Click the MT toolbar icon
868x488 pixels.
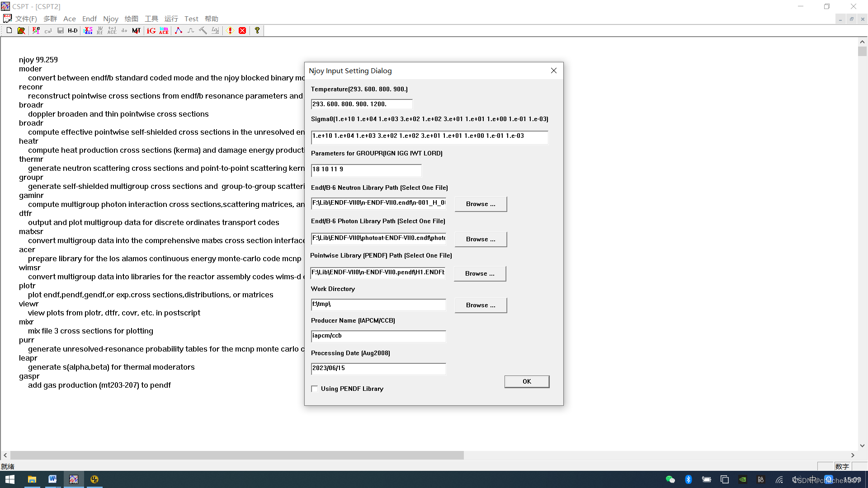pyautogui.click(x=136, y=30)
